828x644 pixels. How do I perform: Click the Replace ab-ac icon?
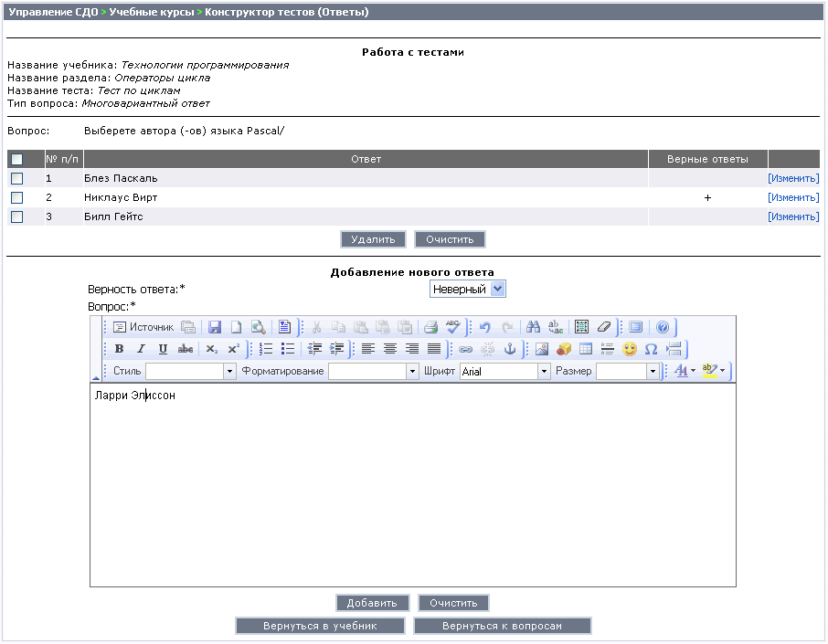pos(556,327)
